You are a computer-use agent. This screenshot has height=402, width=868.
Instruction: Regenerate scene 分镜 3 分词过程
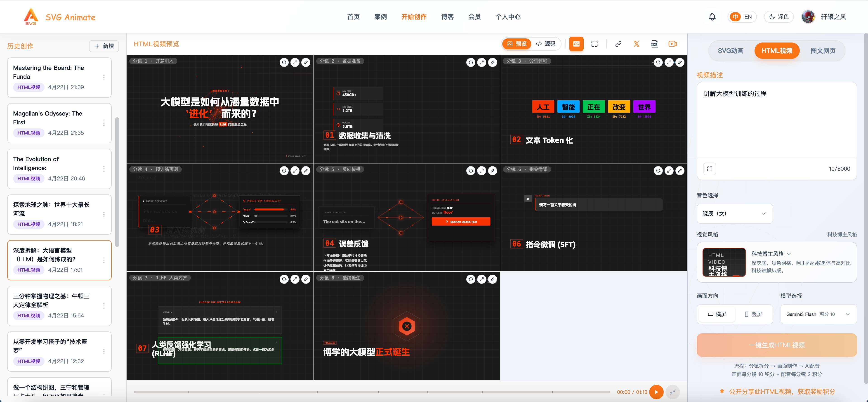(658, 62)
